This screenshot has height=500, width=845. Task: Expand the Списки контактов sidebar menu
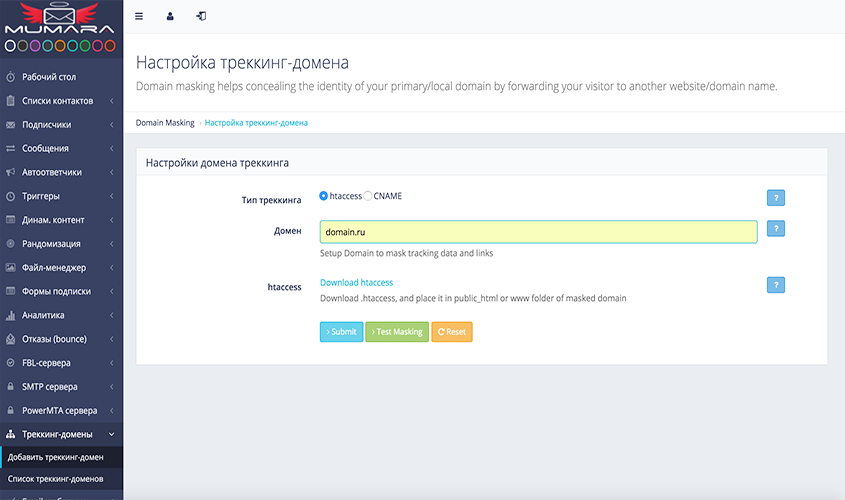coord(58,101)
